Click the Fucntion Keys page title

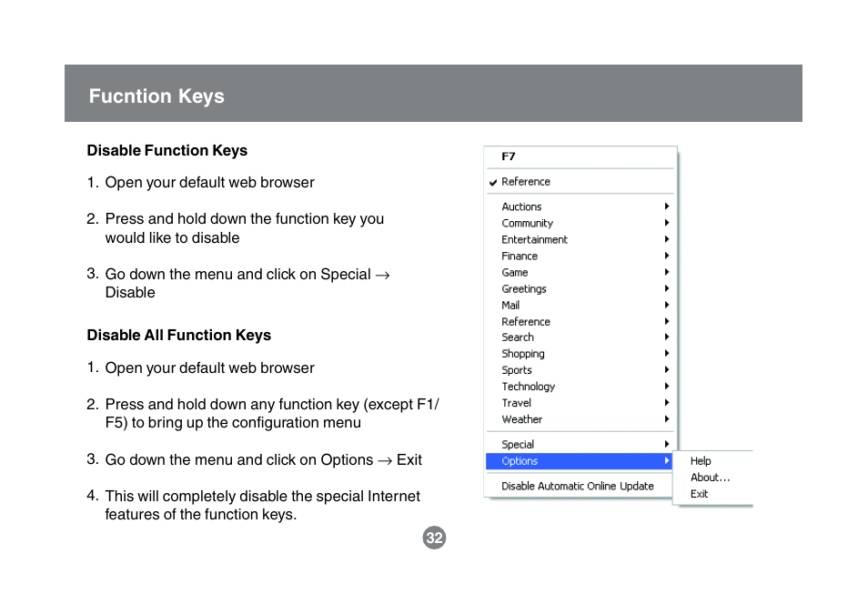[156, 96]
